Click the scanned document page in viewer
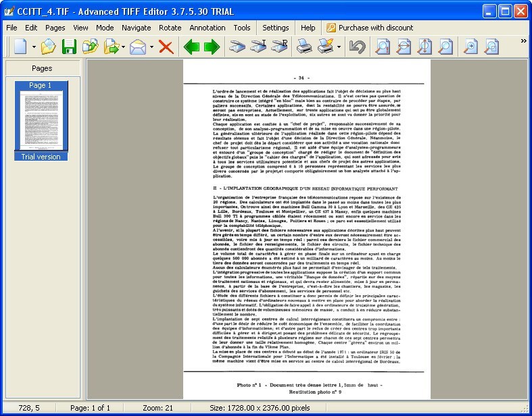Viewport: 532px width, 416px height. [307, 229]
